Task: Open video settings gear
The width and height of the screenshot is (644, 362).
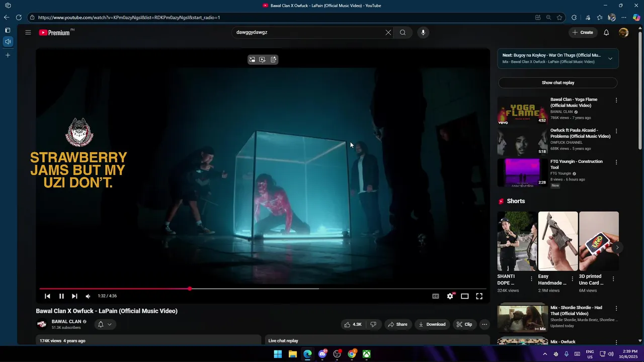Action: pyautogui.click(x=450, y=296)
